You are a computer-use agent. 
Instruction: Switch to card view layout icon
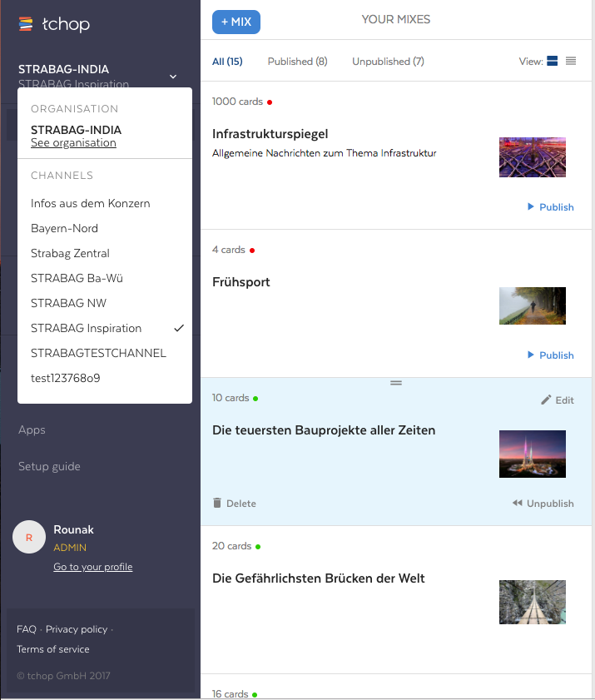553,61
